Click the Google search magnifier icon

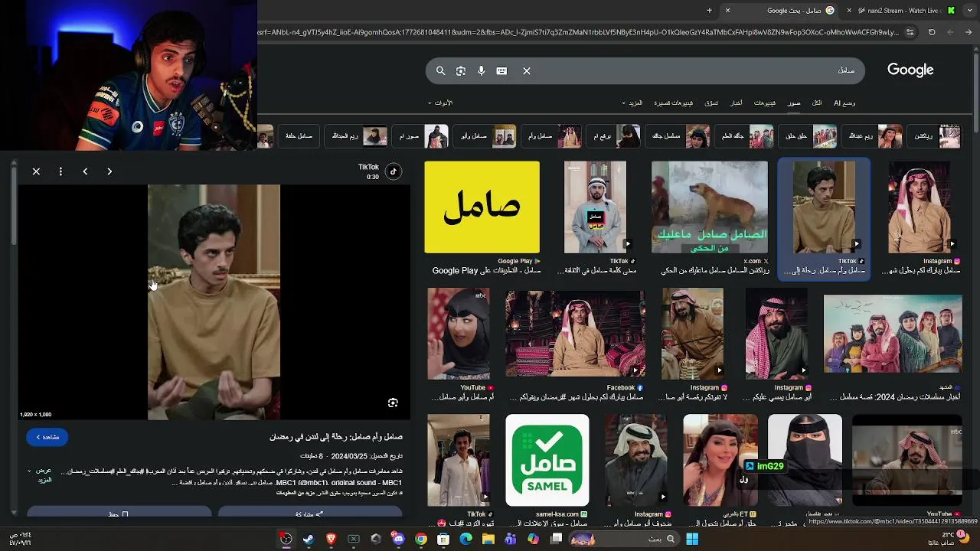[440, 70]
